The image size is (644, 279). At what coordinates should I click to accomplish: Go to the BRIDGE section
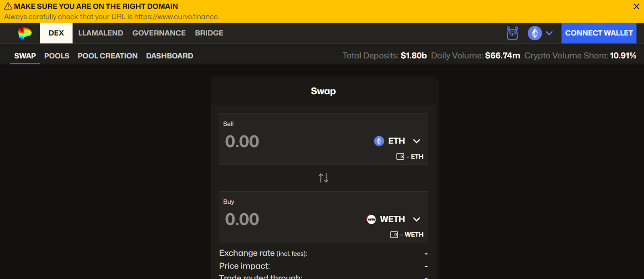[x=209, y=33]
